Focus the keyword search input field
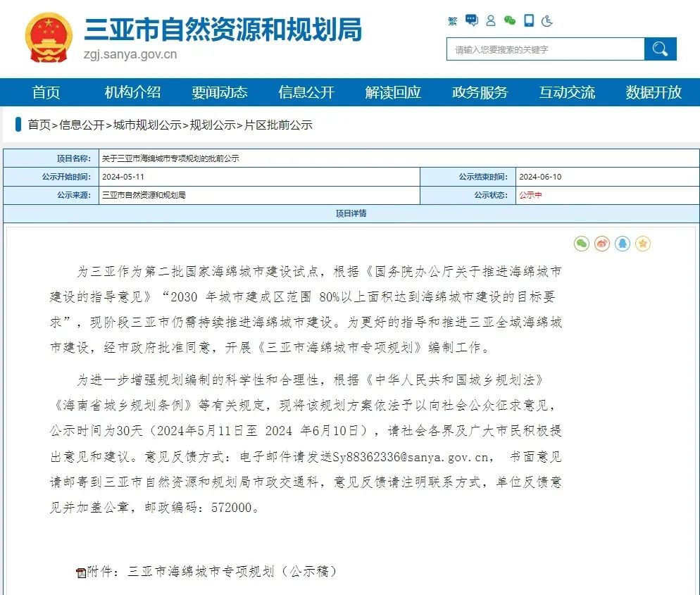Screen dimensions: 700x595 pos(546,49)
